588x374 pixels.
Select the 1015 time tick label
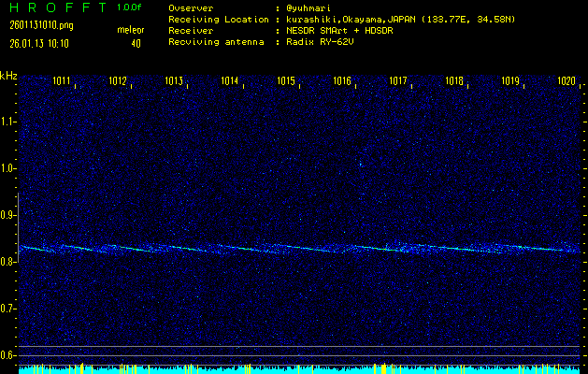point(286,81)
